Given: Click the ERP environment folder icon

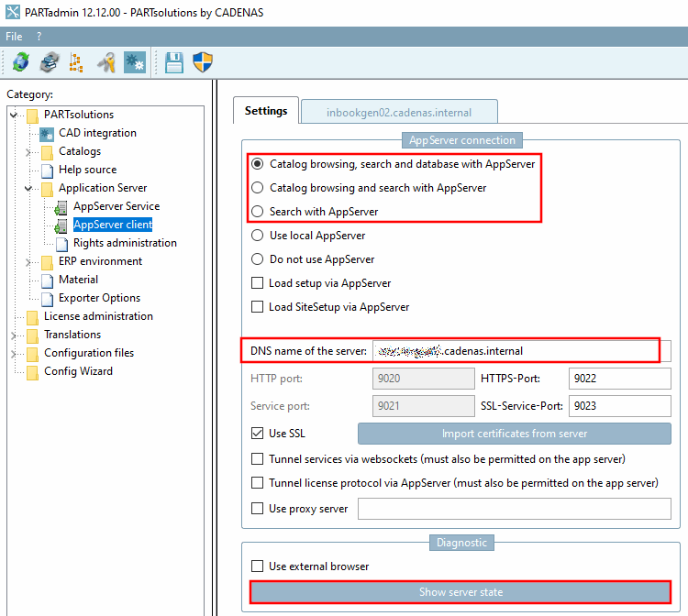Looking at the screenshot, I should tap(47, 262).
